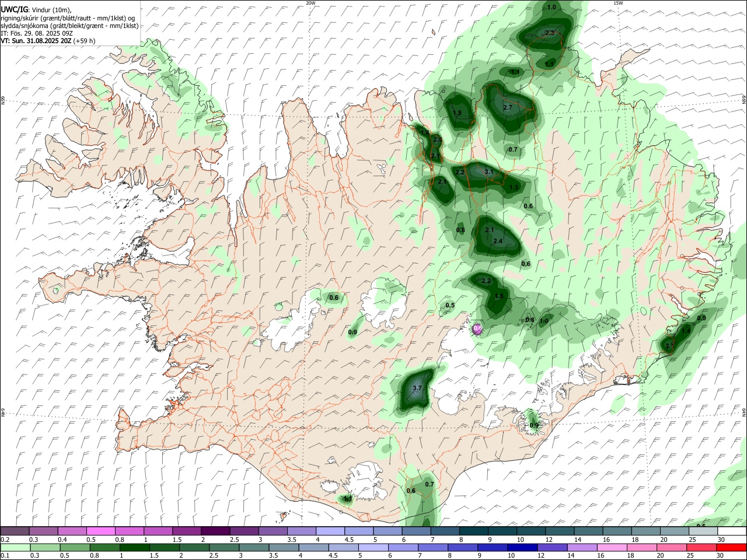
Task: Click the 1.6 precipitation value on the map
Action: tap(499, 296)
